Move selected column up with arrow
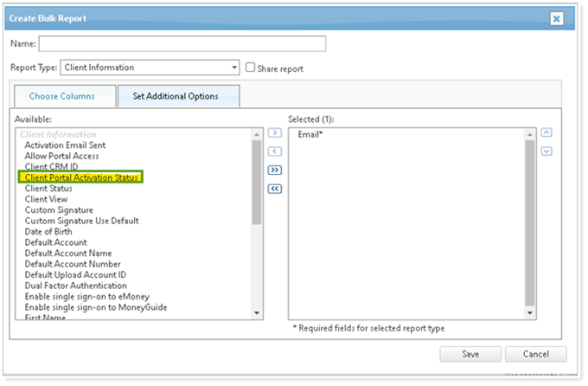Screen dimensions: 588x386 pyautogui.click(x=546, y=133)
